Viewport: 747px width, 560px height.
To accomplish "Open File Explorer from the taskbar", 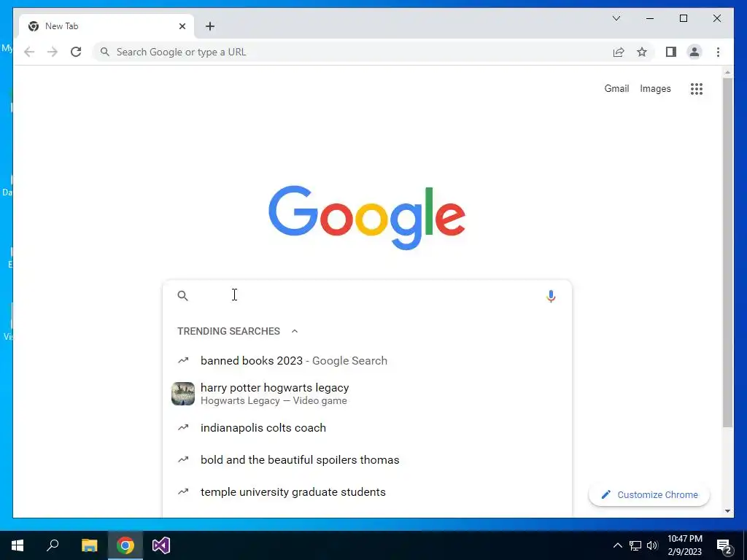I will click(x=89, y=545).
